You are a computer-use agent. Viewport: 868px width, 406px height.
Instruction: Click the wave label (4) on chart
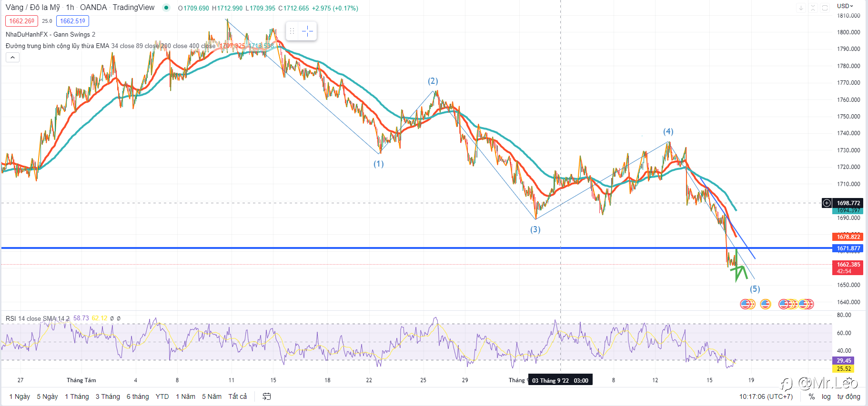668,132
